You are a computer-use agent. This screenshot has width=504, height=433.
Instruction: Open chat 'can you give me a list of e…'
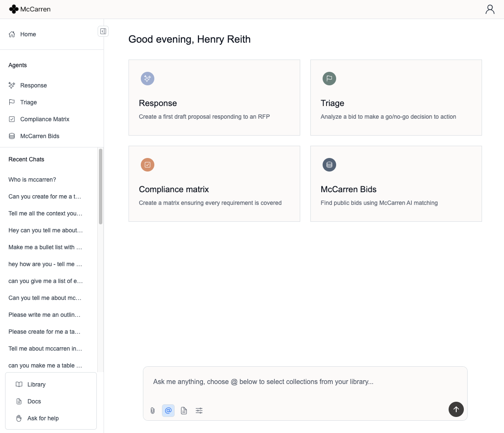coord(46,281)
